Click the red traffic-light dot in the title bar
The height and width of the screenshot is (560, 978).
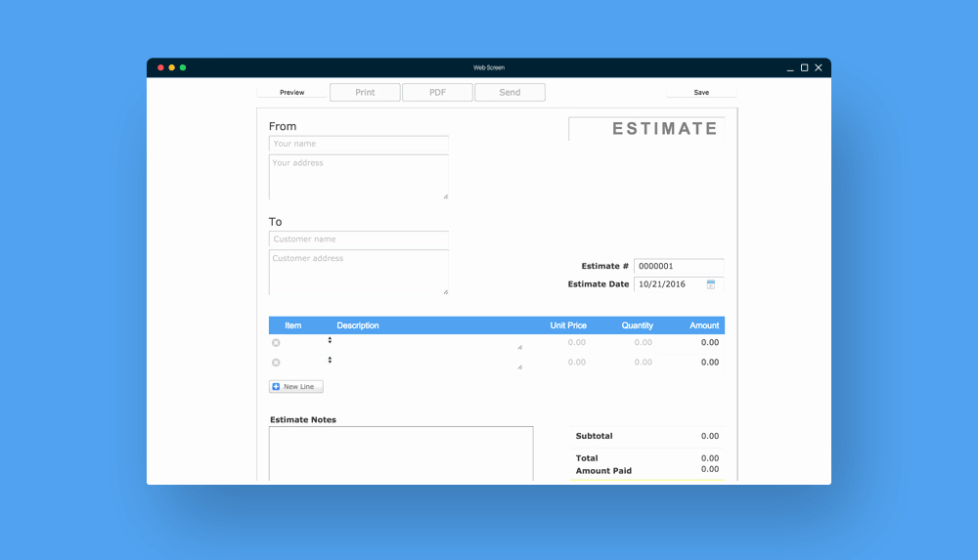coord(160,67)
